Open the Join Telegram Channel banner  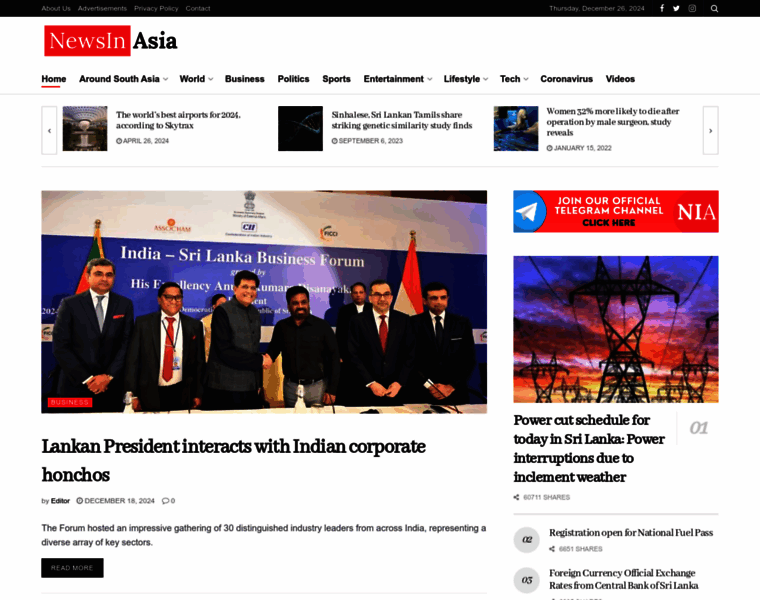(616, 211)
